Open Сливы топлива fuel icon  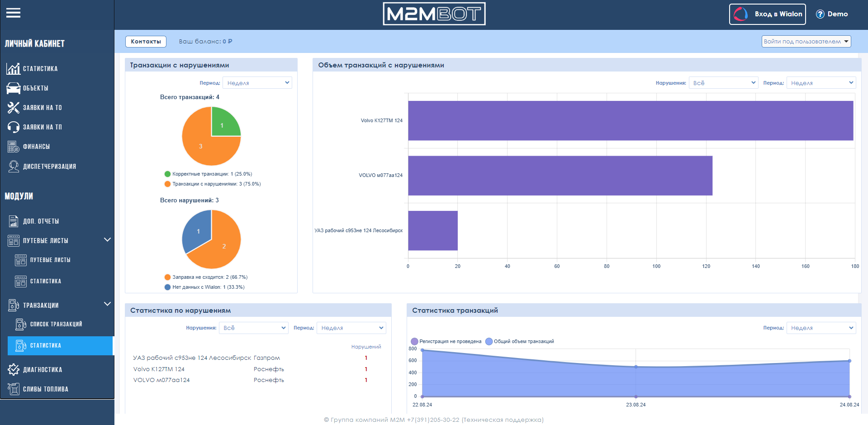pos(14,389)
